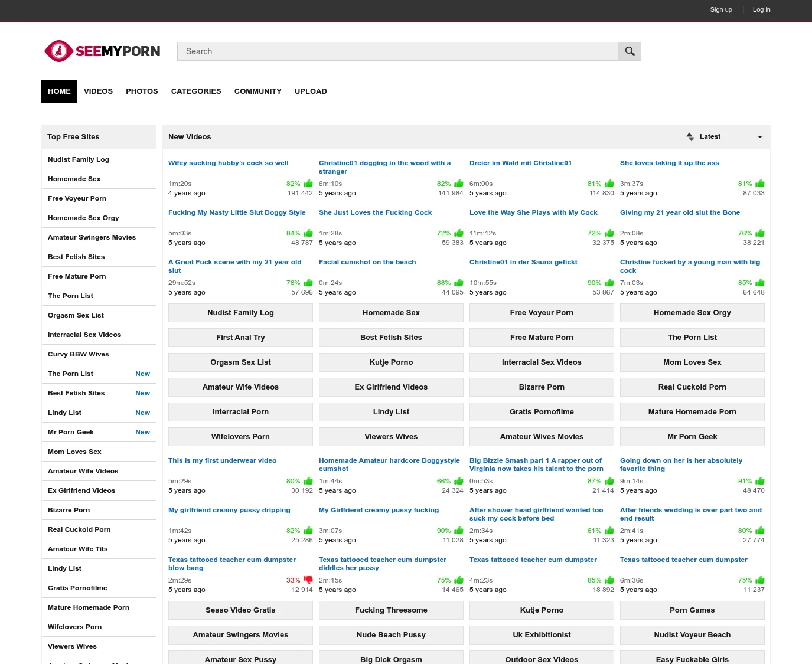This screenshot has width=812, height=664.
Task: Click thumbs-up icon for video with 87 033 views
Action: point(760,184)
